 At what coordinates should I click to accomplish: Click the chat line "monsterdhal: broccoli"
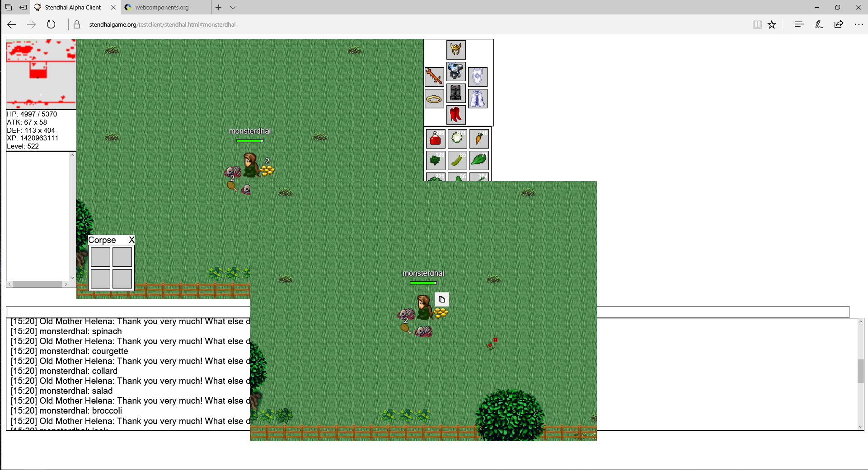tap(66, 411)
